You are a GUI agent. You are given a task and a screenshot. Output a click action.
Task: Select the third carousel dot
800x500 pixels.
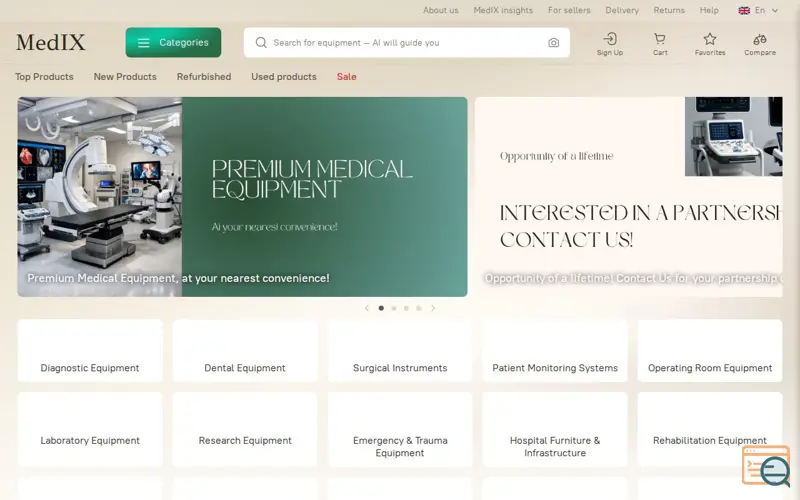pyautogui.click(x=406, y=308)
